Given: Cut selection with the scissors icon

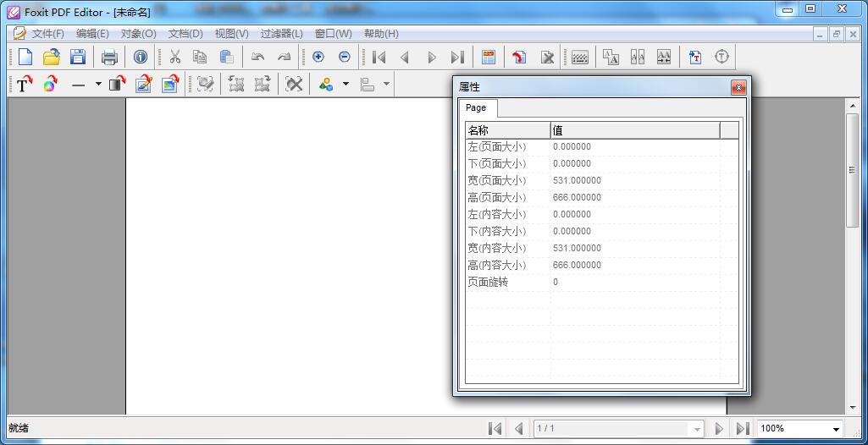Looking at the screenshot, I should 175,57.
